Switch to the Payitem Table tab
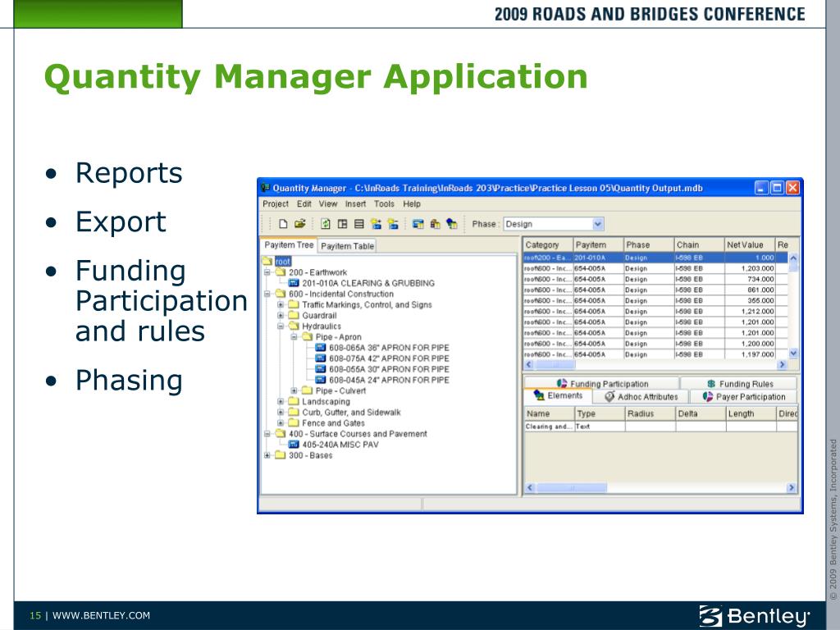840x630 pixels. pyautogui.click(x=347, y=246)
